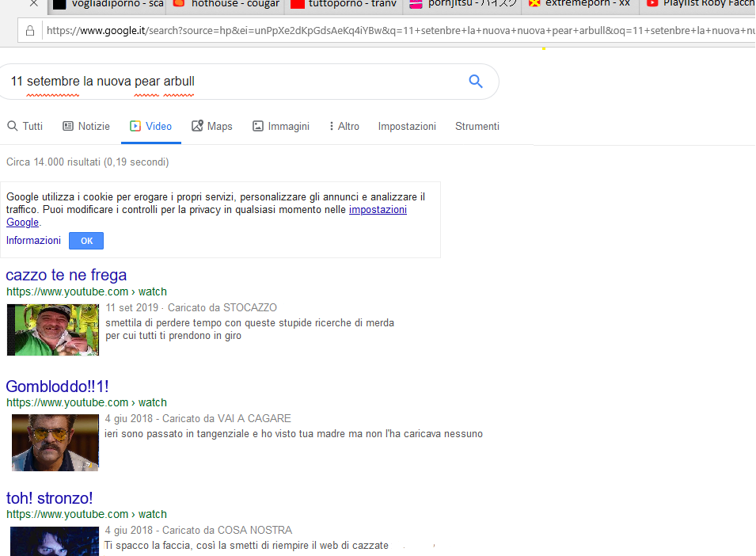Click the Notizie newspaper icon

(68, 127)
